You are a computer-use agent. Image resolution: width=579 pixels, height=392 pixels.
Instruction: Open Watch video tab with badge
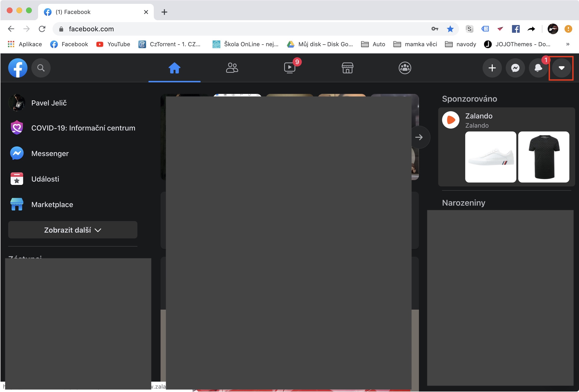[289, 68]
